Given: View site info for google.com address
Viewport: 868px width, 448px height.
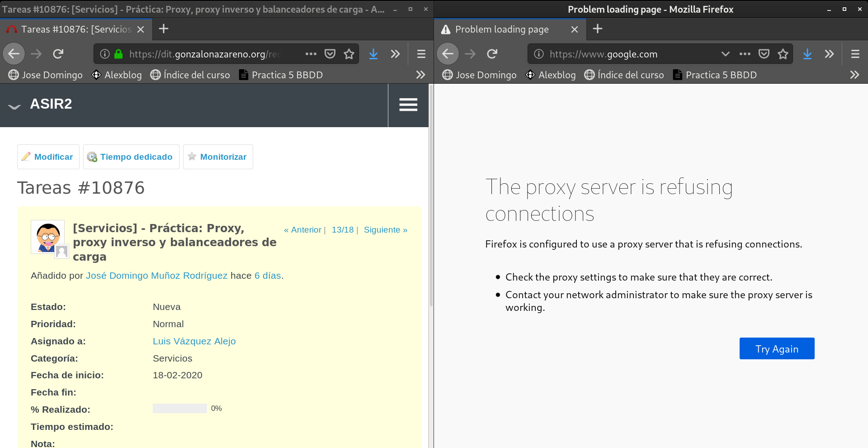Looking at the screenshot, I should [539, 54].
